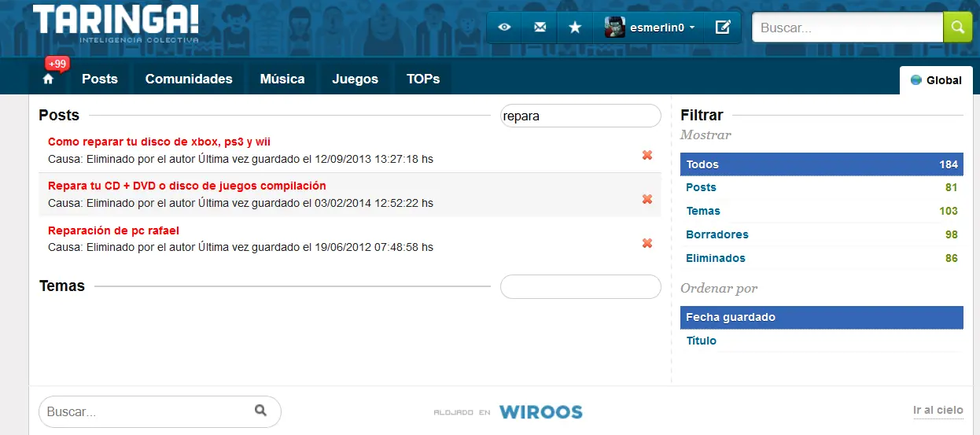Select the Todos filter
980x435 pixels.
pyautogui.click(x=822, y=164)
